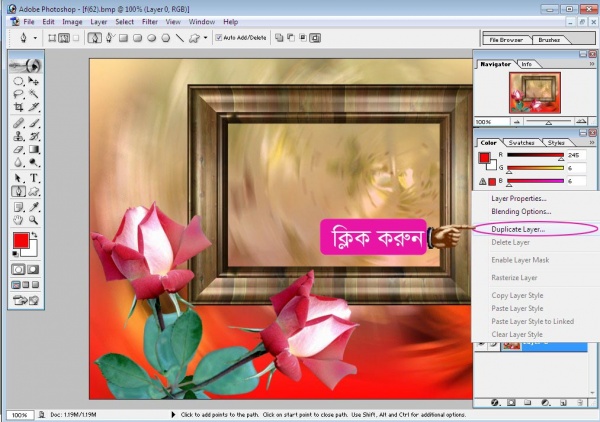This screenshot has width=600, height=422.
Task: Select the Eyedropper tool
Action: 34,207
